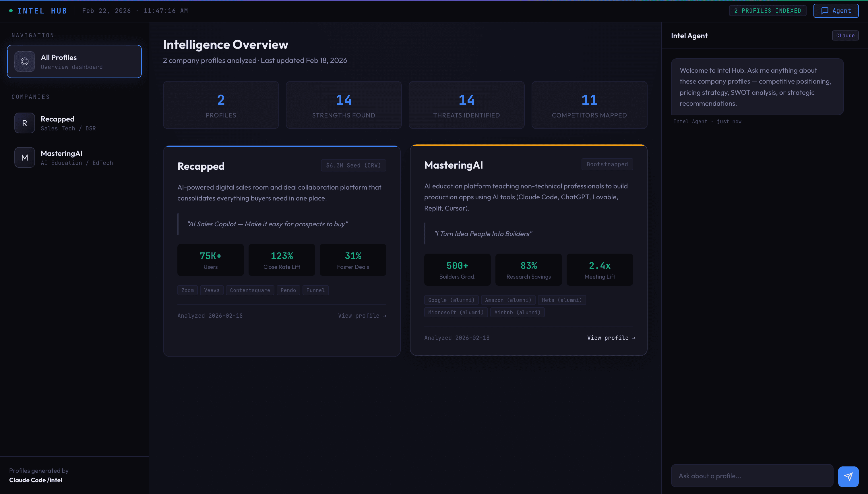Open Recapped's View profile link
Viewport: 868px width, 494px height.
click(x=362, y=316)
